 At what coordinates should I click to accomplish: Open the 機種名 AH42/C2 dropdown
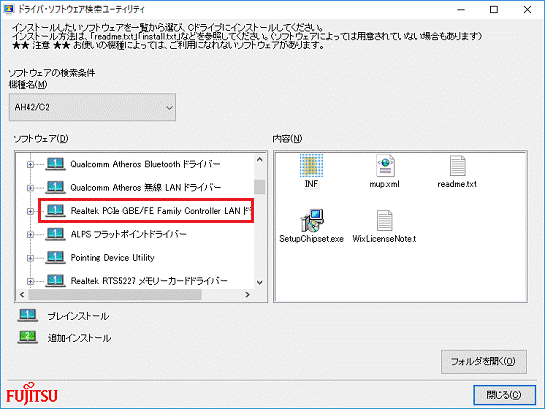click(92, 107)
